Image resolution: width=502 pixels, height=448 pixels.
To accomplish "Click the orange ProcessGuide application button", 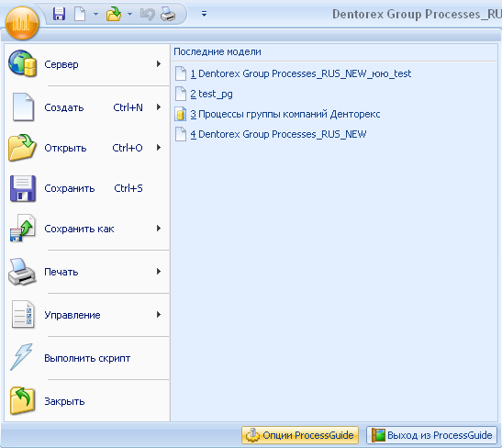I will point(22,24).
